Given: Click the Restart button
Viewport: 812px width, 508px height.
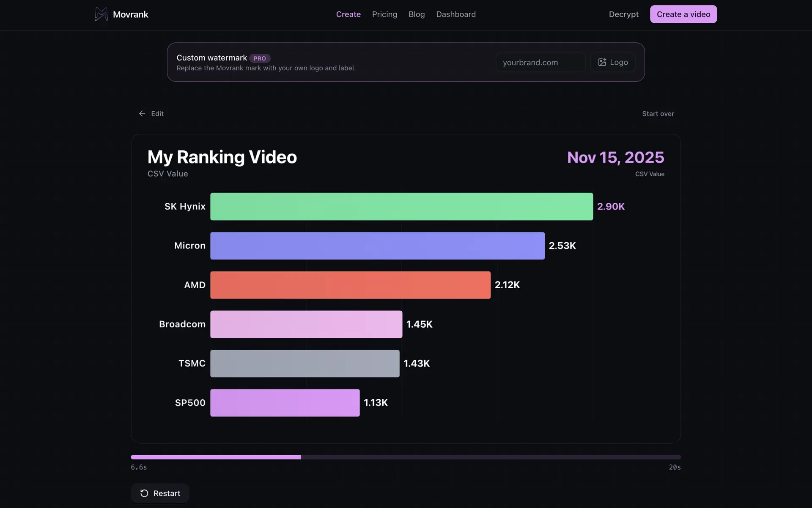Looking at the screenshot, I should click(160, 493).
